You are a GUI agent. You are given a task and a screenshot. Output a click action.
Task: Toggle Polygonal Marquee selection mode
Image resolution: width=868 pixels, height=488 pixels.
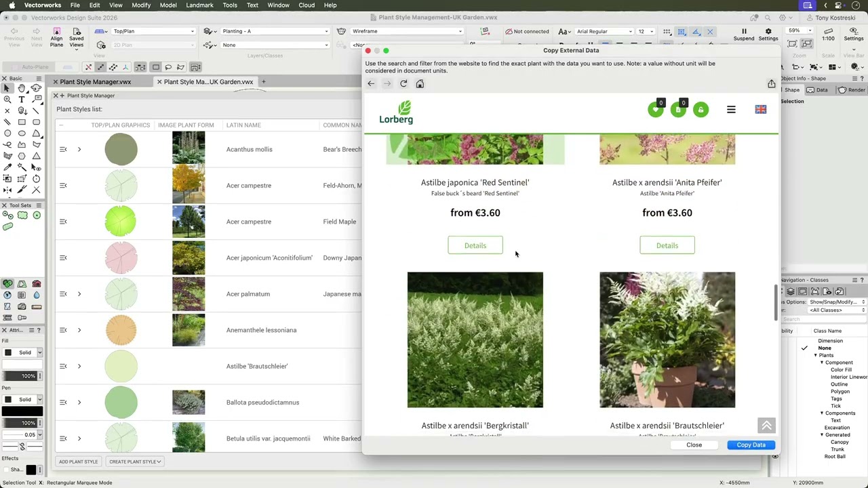[x=181, y=67]
